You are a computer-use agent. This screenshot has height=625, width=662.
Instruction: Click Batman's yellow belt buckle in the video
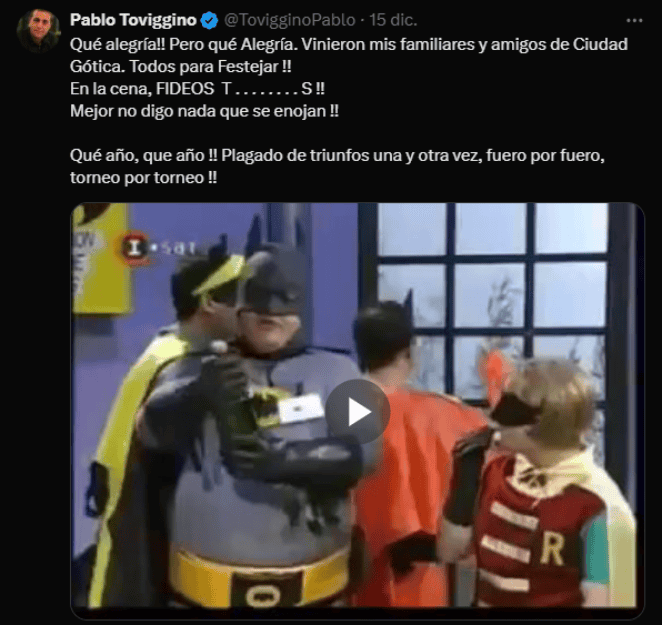261,593
